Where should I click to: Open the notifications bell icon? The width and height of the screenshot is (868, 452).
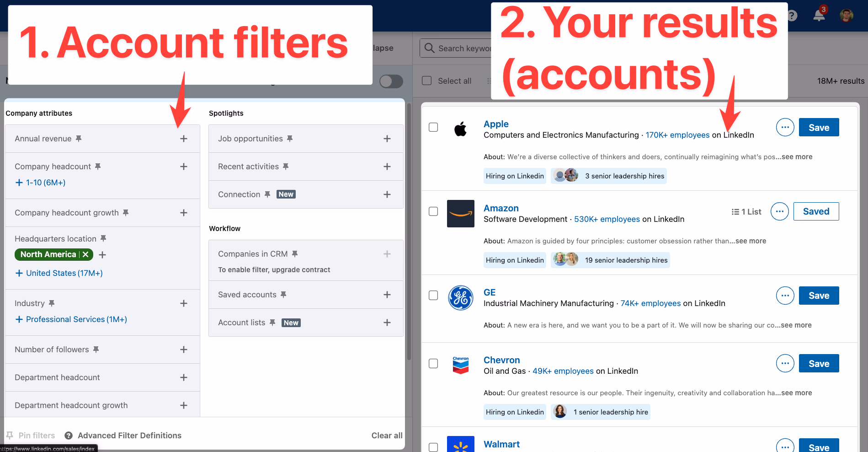819,15
